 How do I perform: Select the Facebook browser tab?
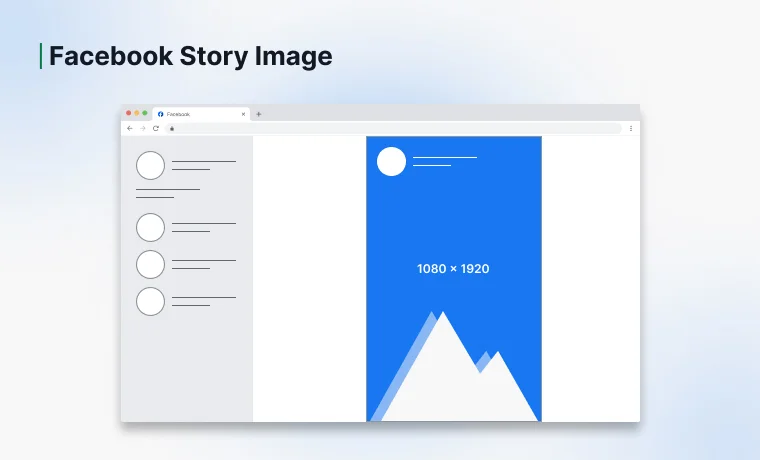[201, 114]
